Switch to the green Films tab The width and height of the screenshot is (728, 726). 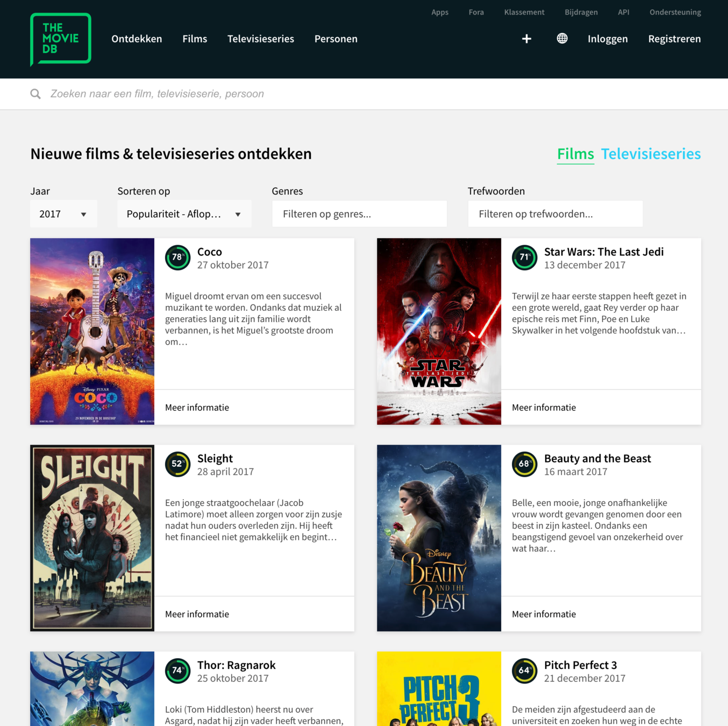pyautogui.click(x=575, y=154)
